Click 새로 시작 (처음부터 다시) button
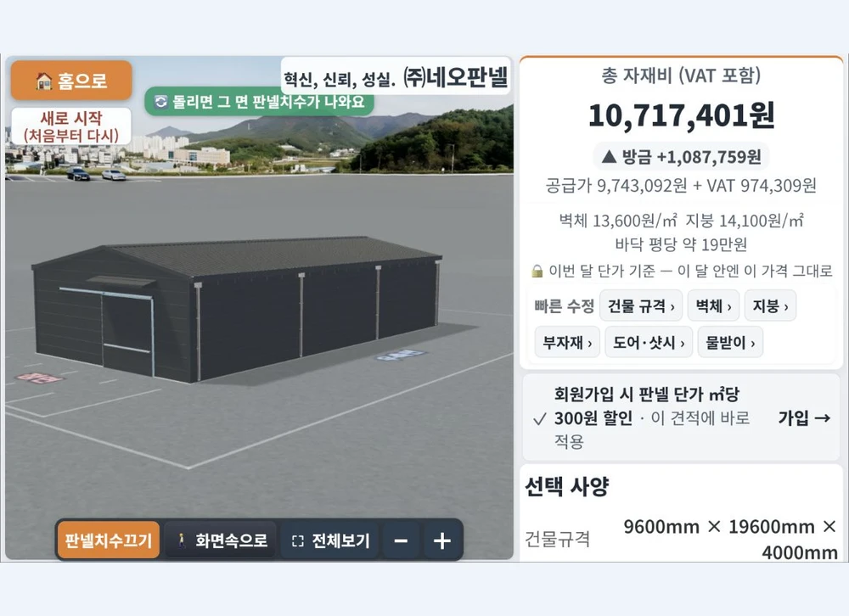This screenshot has width=849, height=616. (x=71, y=126)
